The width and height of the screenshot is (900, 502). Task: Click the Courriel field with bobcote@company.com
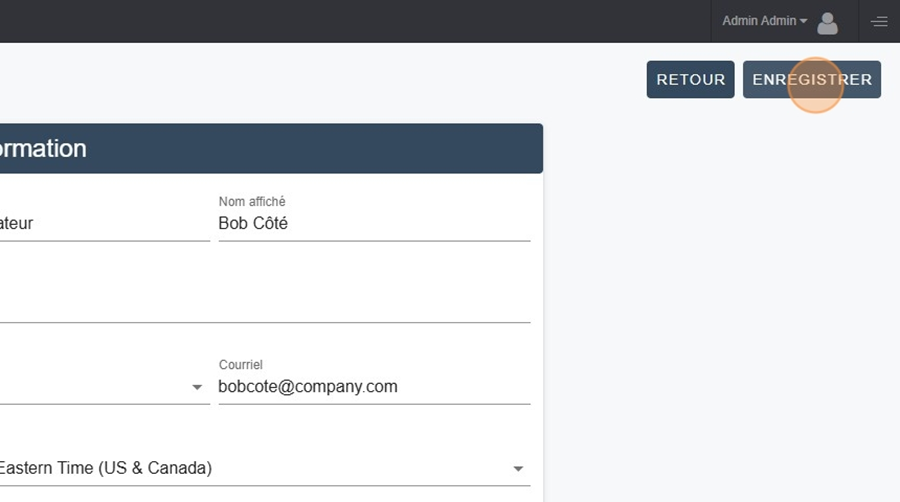(x=374, y=387)
